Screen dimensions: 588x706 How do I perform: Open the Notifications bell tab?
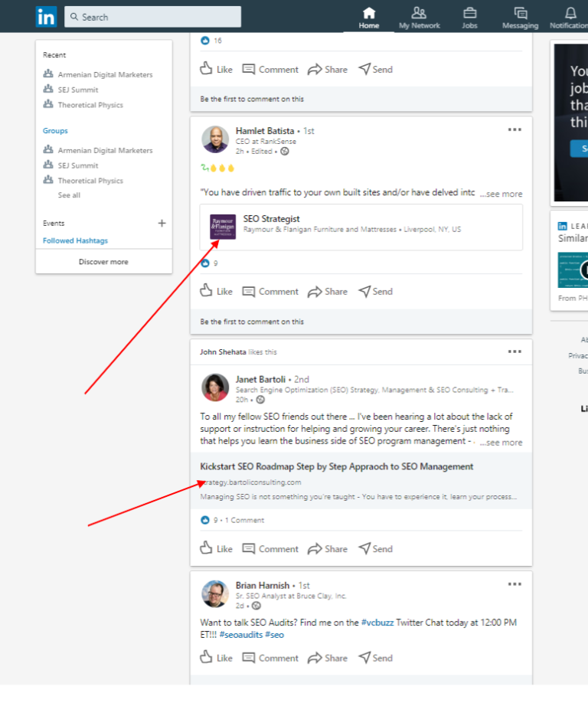(570, 18)
